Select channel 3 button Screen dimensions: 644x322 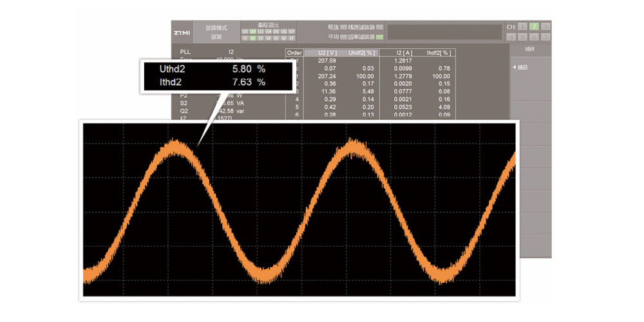pyautogui.click(x=545, y=27)
